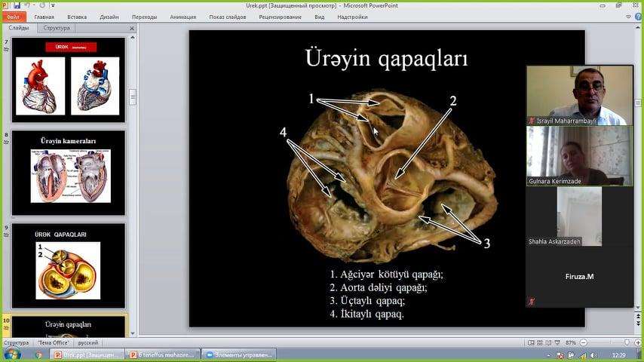644x362 pixels.
Task: Click the zoom out minus button
Action: pos(583,342)
